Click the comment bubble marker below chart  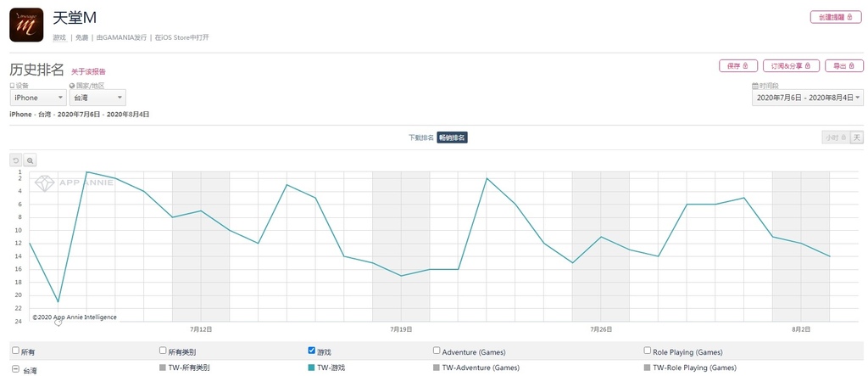[58, 323]
